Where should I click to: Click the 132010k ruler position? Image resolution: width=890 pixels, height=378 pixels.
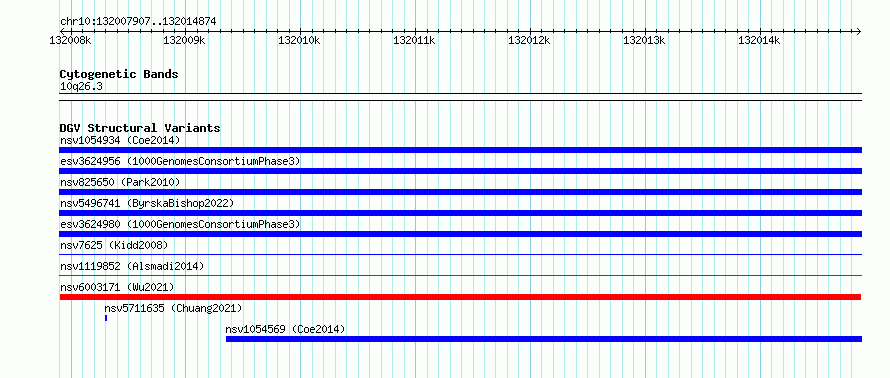pos(299,40)
